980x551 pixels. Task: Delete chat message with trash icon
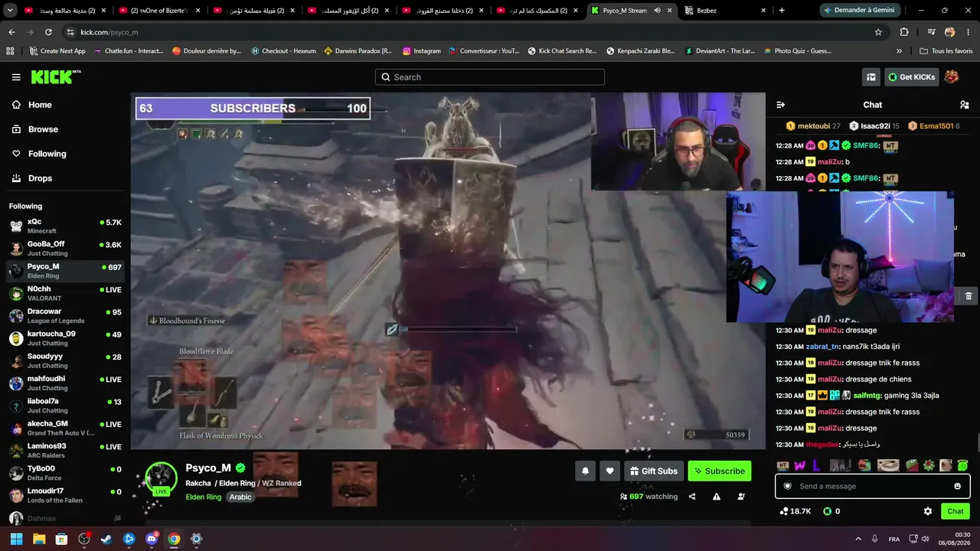(x=969, y=296)
